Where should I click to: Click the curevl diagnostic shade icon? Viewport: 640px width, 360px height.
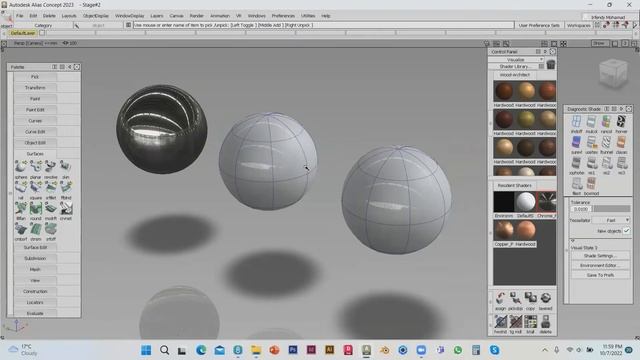tap(576, 142)
